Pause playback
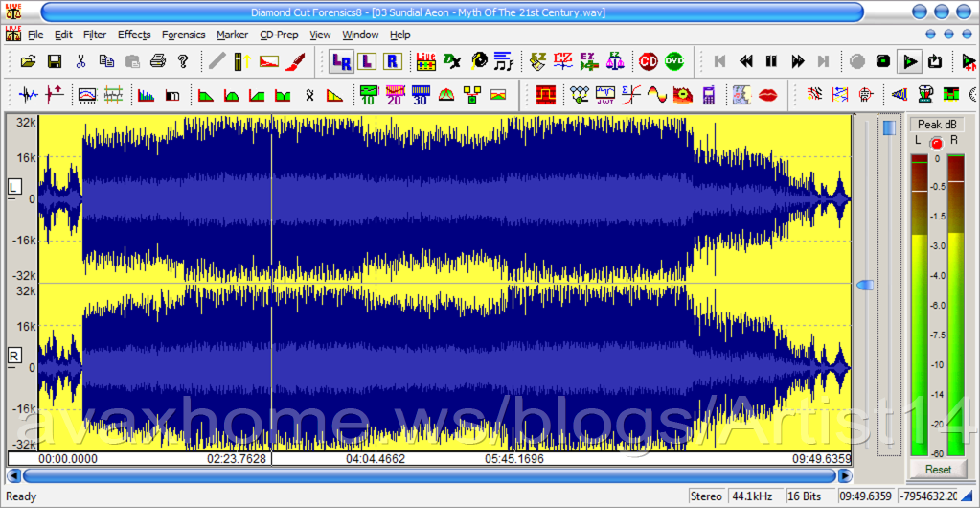The height and width of the screenshot is (508, 980). 771,61
